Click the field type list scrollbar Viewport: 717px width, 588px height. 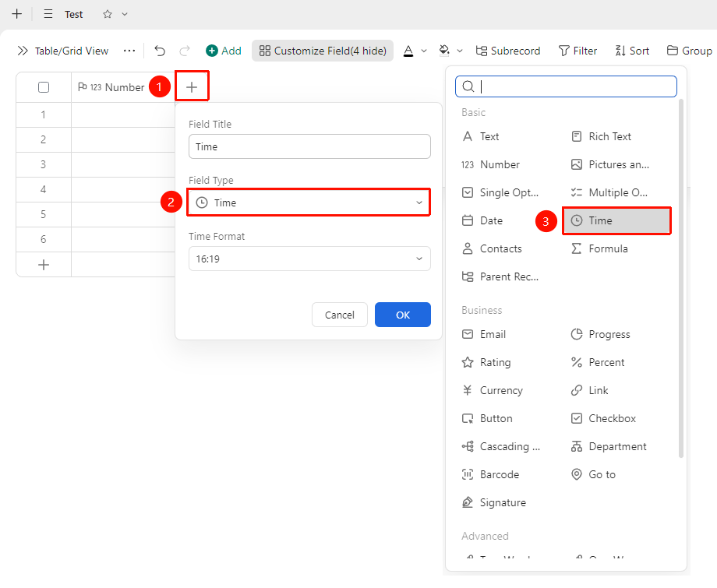tap(681, 278)
